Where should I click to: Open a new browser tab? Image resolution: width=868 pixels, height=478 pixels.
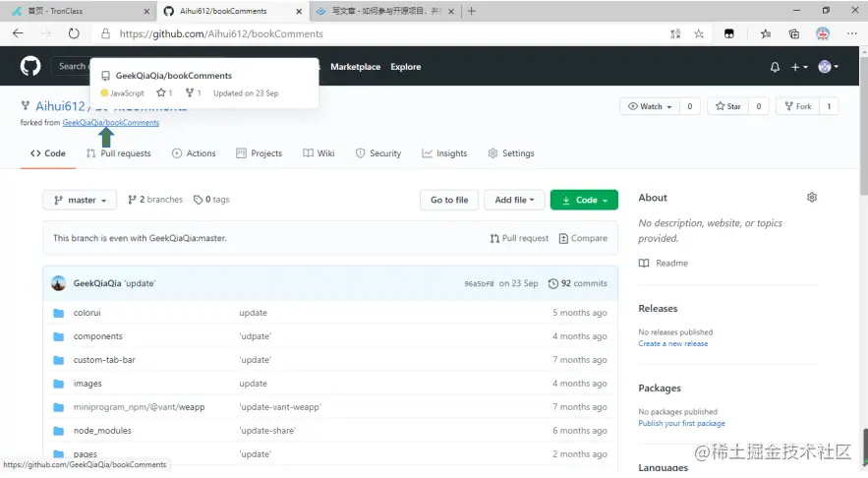coord(471,11)
